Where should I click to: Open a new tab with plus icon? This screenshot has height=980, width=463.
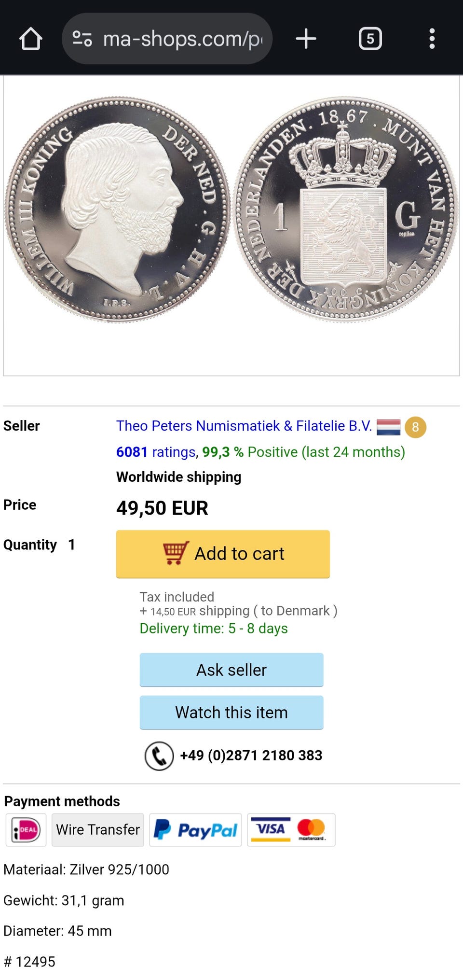click(x=306, y=39)
